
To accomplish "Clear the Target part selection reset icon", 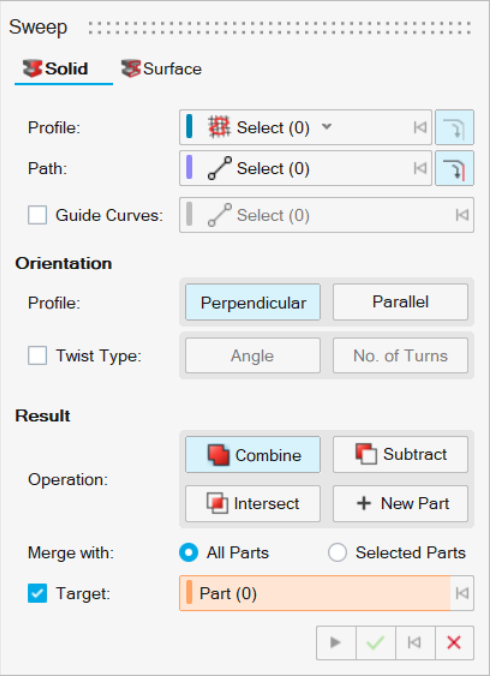I will [x=462, y=593].
